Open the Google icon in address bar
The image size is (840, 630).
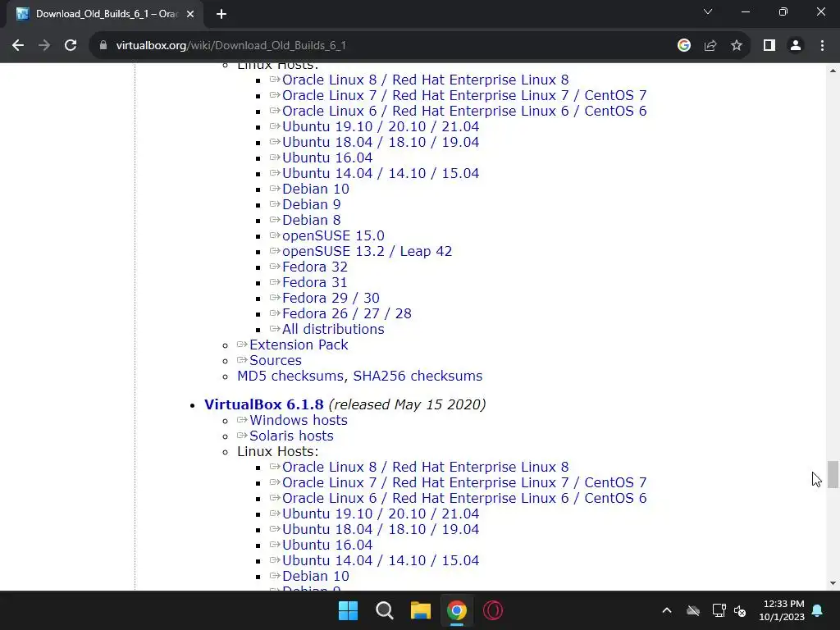[683, 46]
